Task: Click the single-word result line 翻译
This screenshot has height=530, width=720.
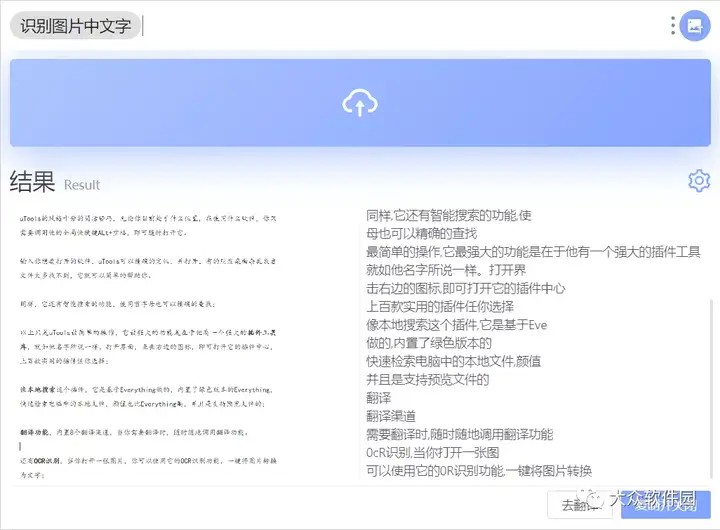Action: pos(378,398)
